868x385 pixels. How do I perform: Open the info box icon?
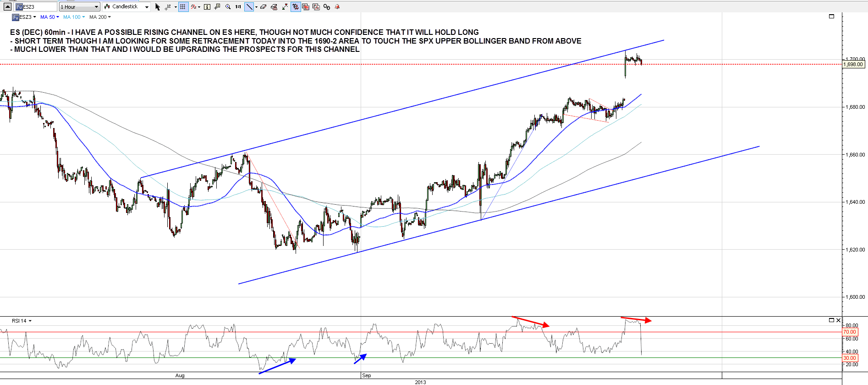(207, 7)
